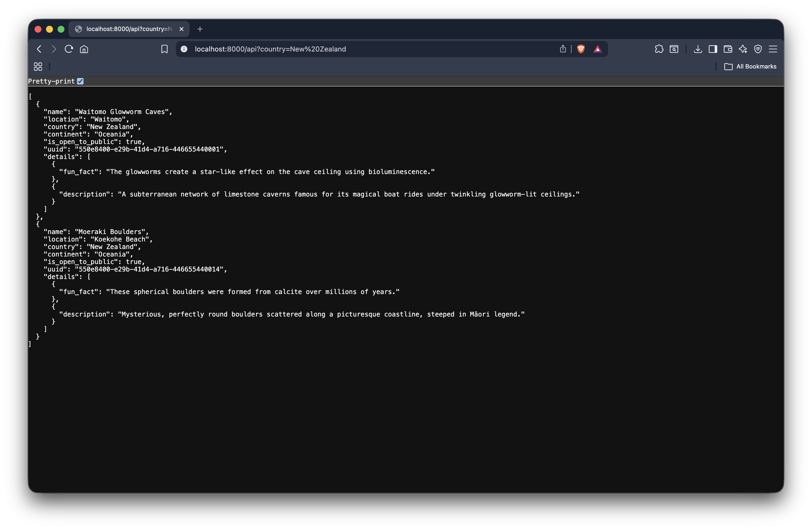View site information icon
Screen dimensions: 812x530
184,49
